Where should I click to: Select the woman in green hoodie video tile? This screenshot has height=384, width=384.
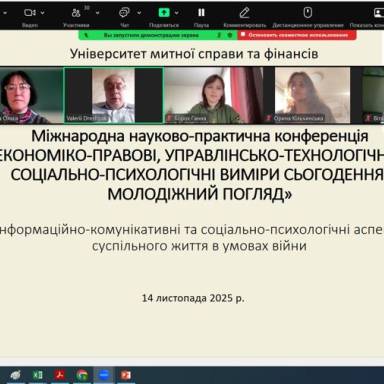213,95
